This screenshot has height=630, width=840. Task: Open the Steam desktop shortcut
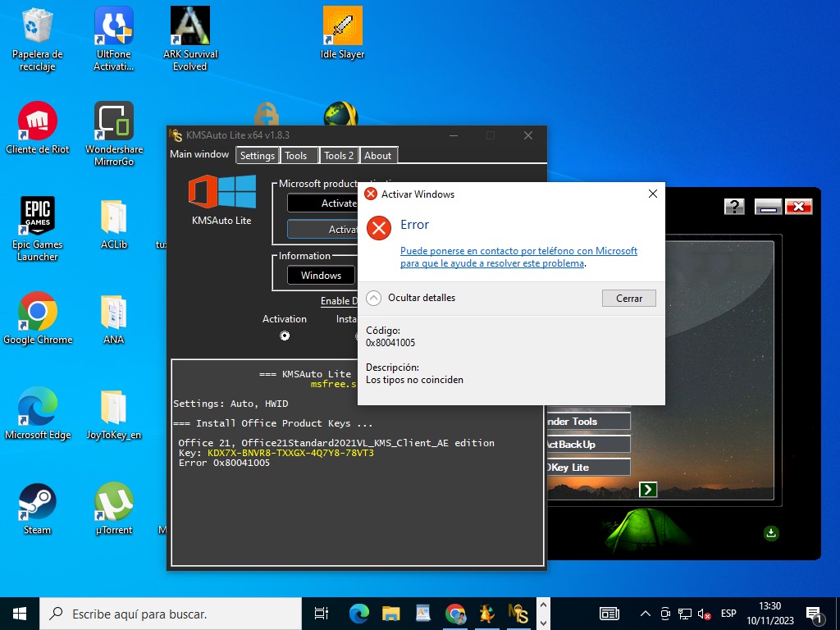(37, 509)
